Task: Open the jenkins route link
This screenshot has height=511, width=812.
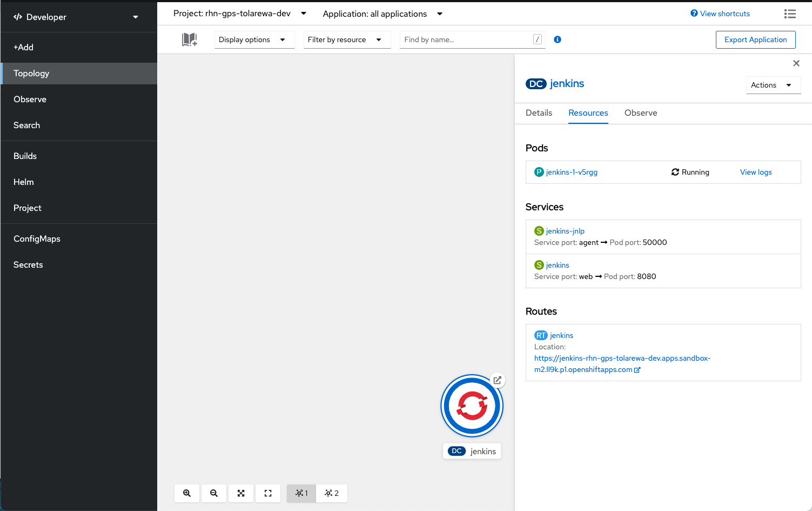Action: coord(561,335)
